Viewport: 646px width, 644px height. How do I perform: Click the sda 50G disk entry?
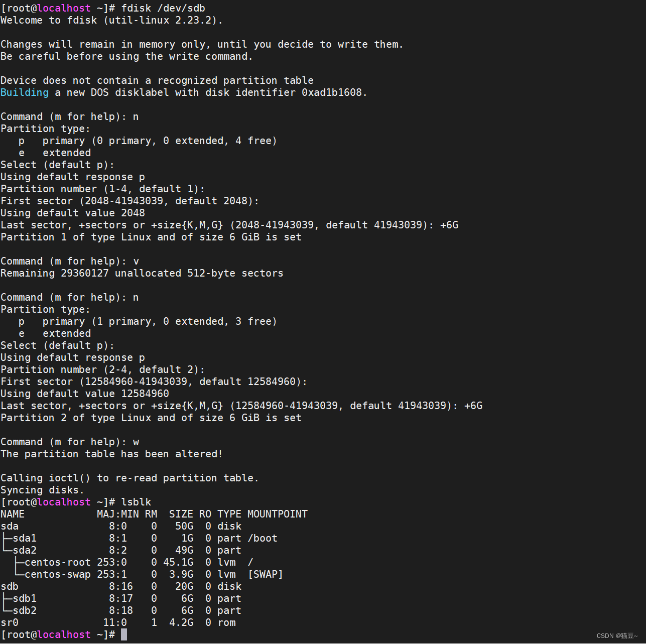click(10, 526)
